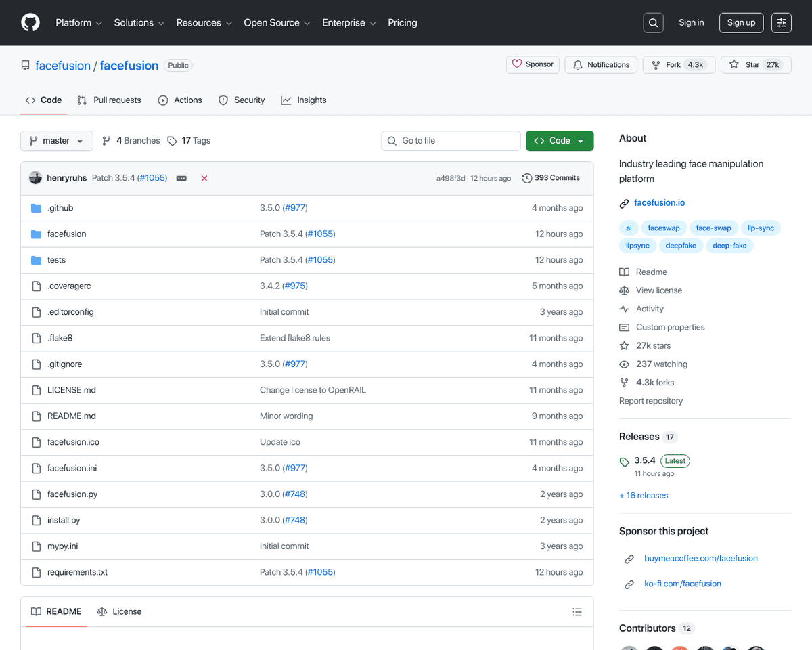Open README outline list icon

577,612
